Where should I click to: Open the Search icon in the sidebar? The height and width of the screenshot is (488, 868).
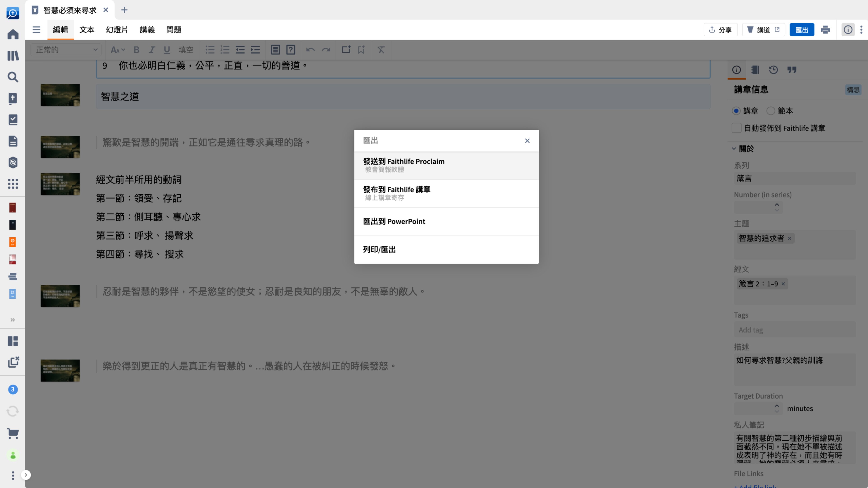click(x=13, y=77)
